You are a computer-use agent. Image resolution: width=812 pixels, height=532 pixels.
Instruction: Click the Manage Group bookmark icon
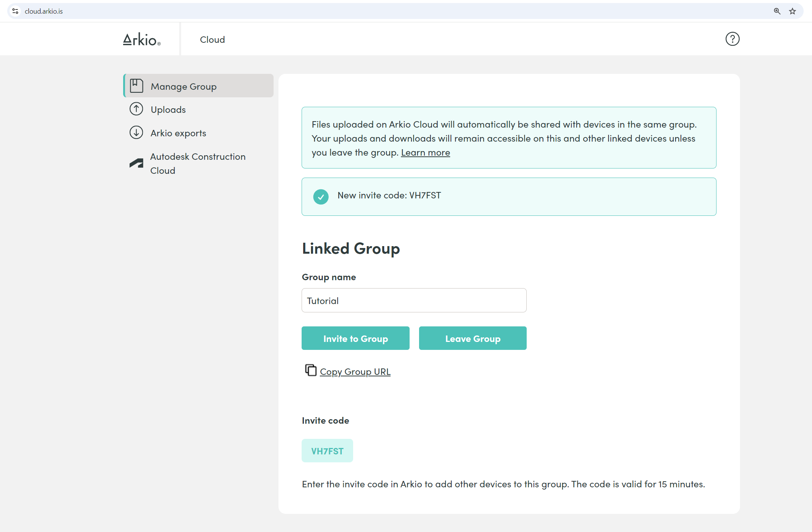[136, 86]
